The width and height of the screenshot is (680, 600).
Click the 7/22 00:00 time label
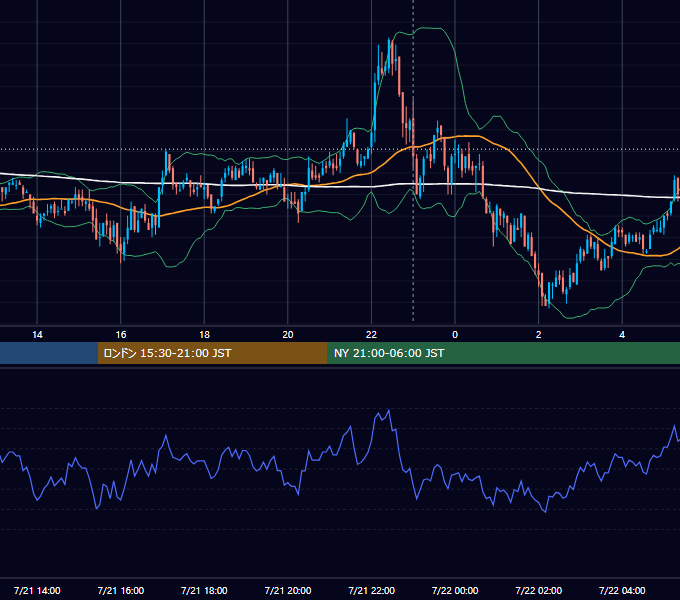click(455, 590)
